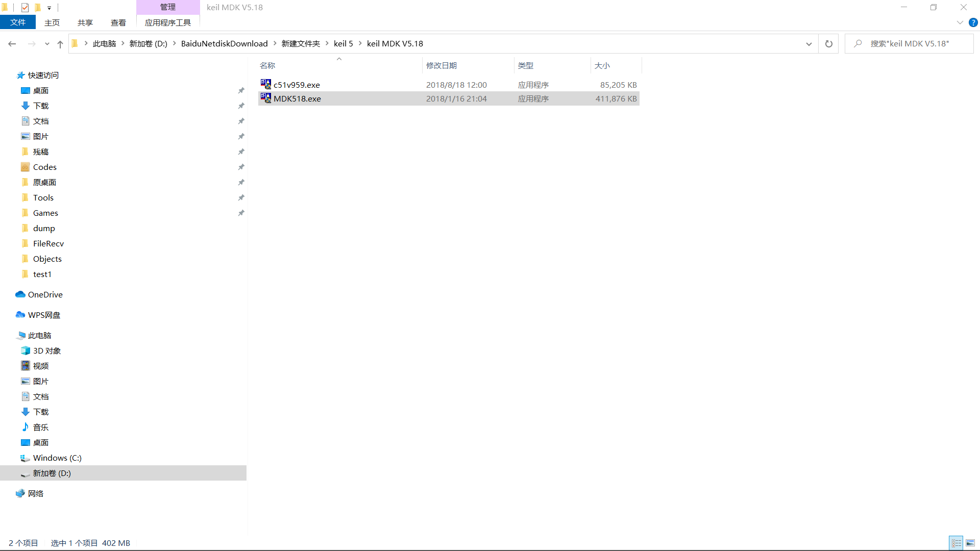Viewport: 980px width, 551px height.
Task: Open the Tools folder in Quick Access
Action: 43,197
